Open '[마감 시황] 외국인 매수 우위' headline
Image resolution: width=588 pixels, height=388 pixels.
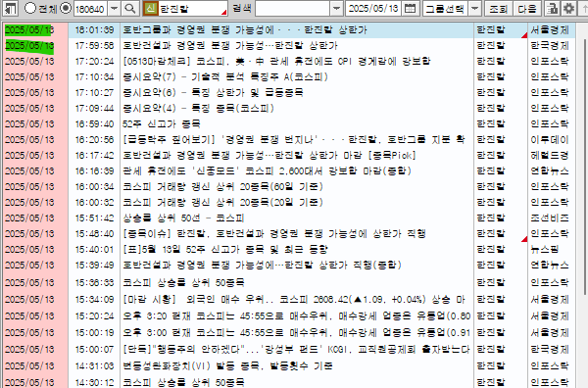click(294, 299)
